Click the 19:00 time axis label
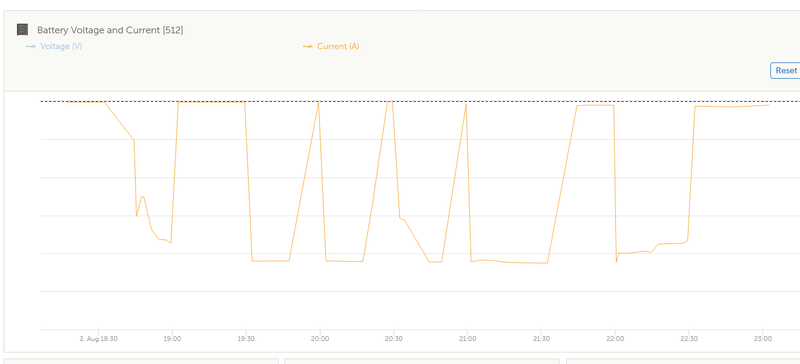Viewport: 800px width, 364px height. (172, 338)
